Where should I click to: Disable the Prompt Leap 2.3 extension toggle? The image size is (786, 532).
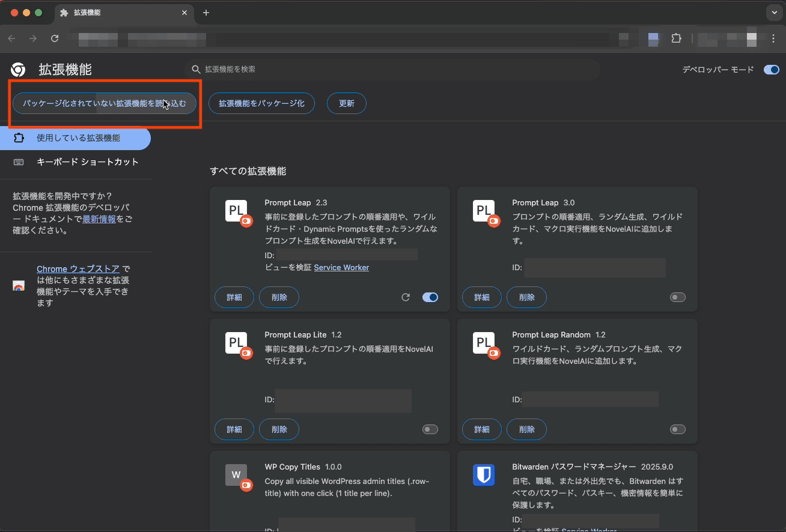coord(430,297)
